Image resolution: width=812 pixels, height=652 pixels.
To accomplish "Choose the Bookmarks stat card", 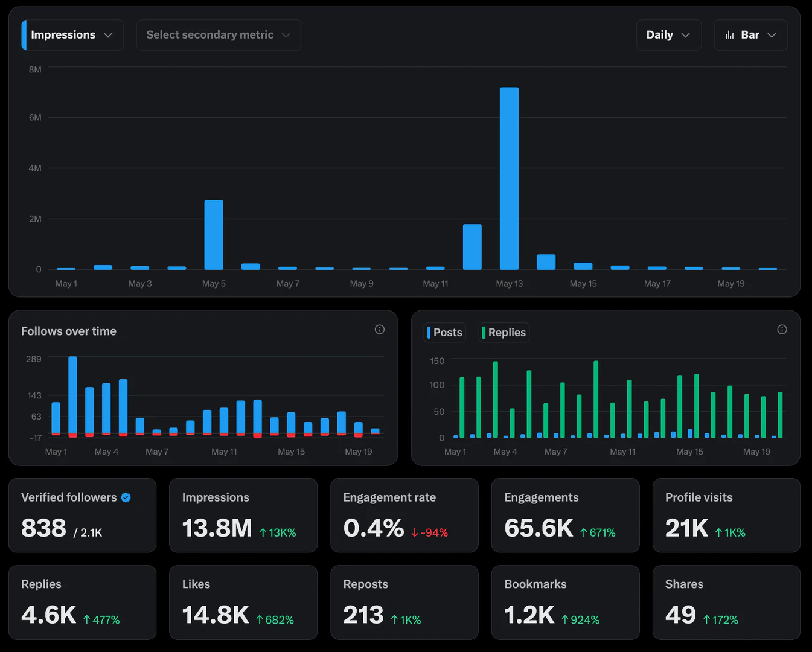I will (x=565, y=602).
